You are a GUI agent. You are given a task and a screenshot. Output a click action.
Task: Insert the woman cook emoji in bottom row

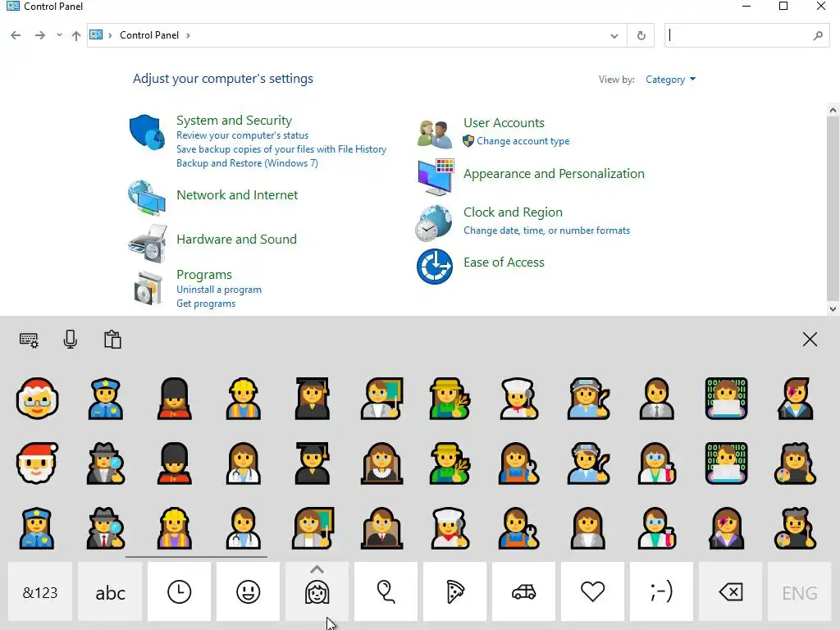coord(450,528)
